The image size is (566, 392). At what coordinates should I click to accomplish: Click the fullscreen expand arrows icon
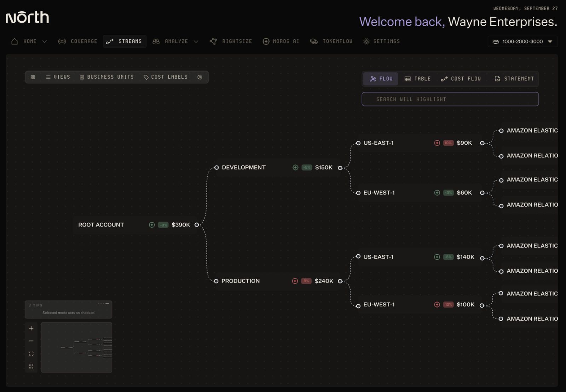31,367
